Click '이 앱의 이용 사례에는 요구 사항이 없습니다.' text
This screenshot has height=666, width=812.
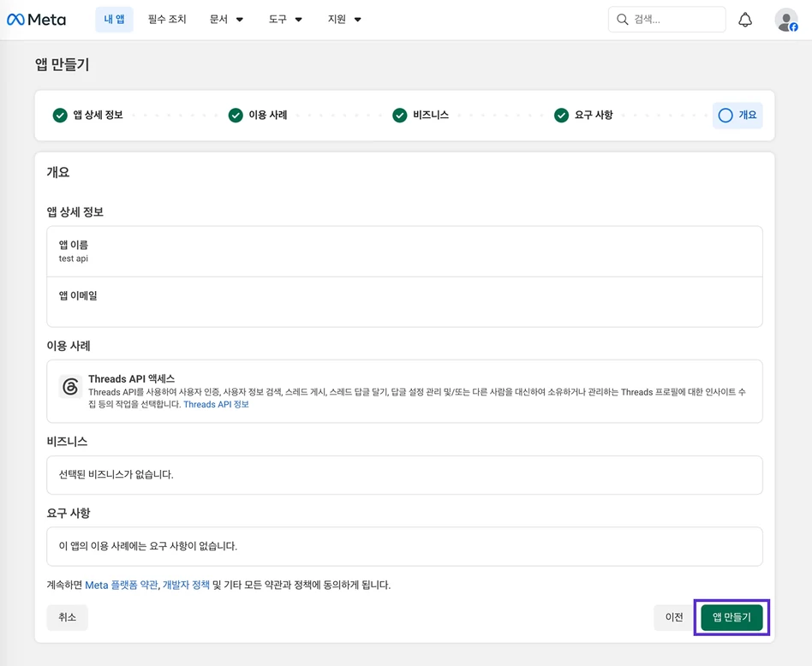point(147,546)
